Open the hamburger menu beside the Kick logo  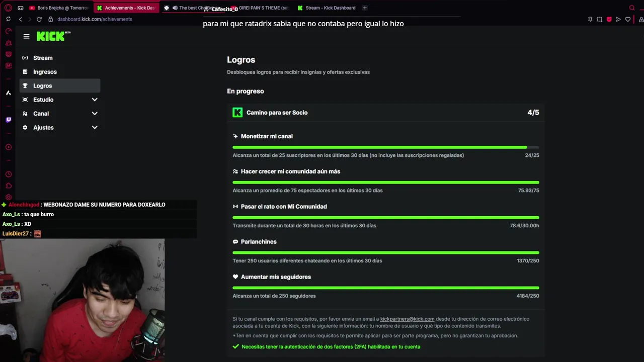pos(26,36)
